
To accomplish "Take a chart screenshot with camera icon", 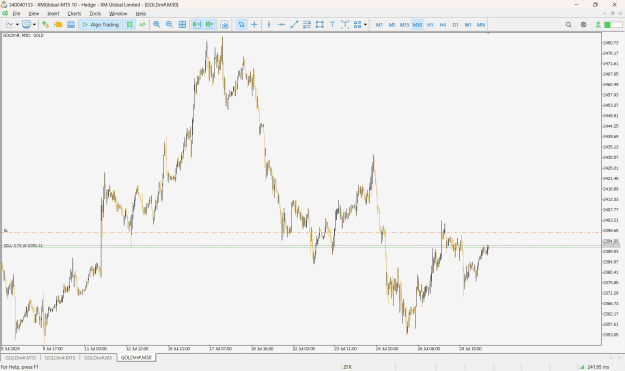I will tap(224, 25).
